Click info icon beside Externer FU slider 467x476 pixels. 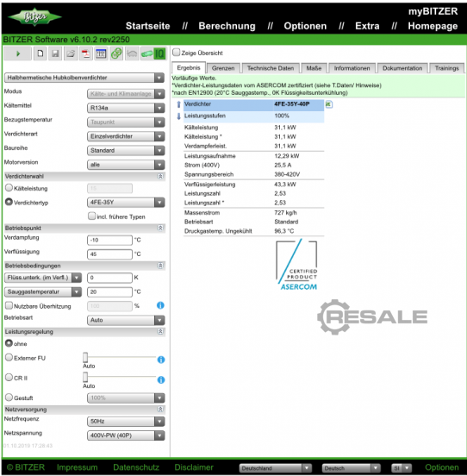[x=161, y=360]
